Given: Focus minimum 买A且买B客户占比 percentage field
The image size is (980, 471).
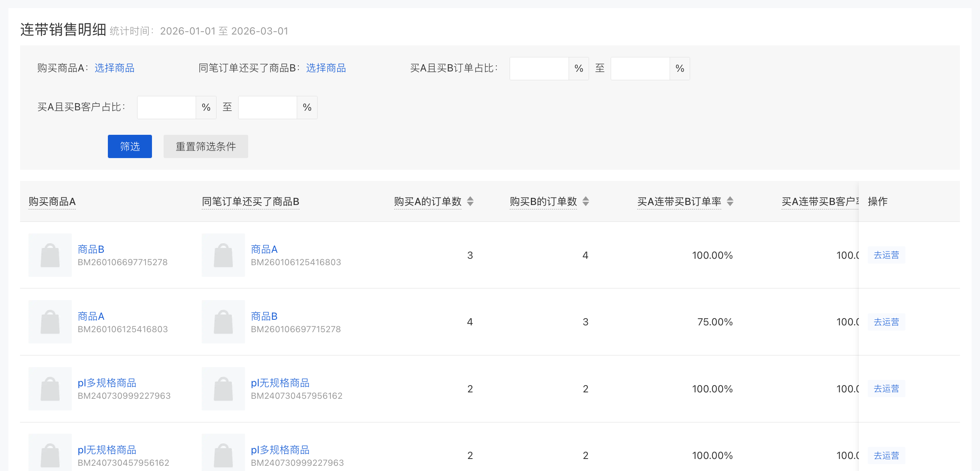Looking at the screenshot, I should click(166, 108).
